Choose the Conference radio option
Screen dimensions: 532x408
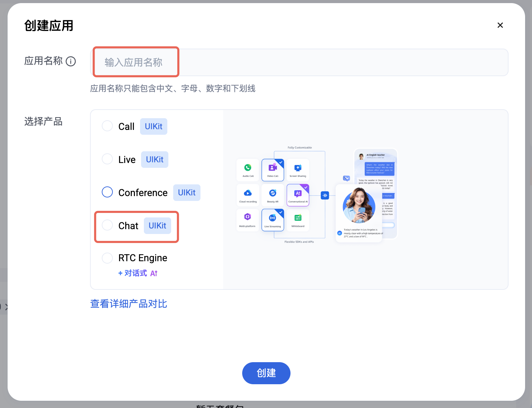tap(107, 192)
